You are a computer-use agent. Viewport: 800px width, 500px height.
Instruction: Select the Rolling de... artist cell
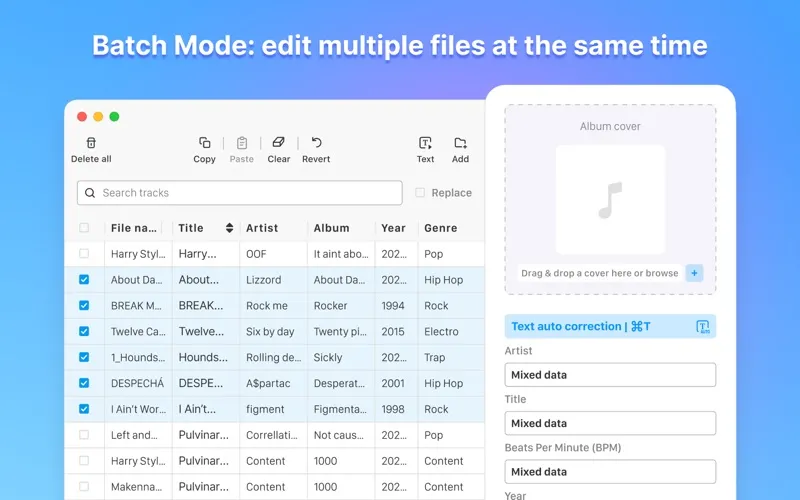point(274,358)
